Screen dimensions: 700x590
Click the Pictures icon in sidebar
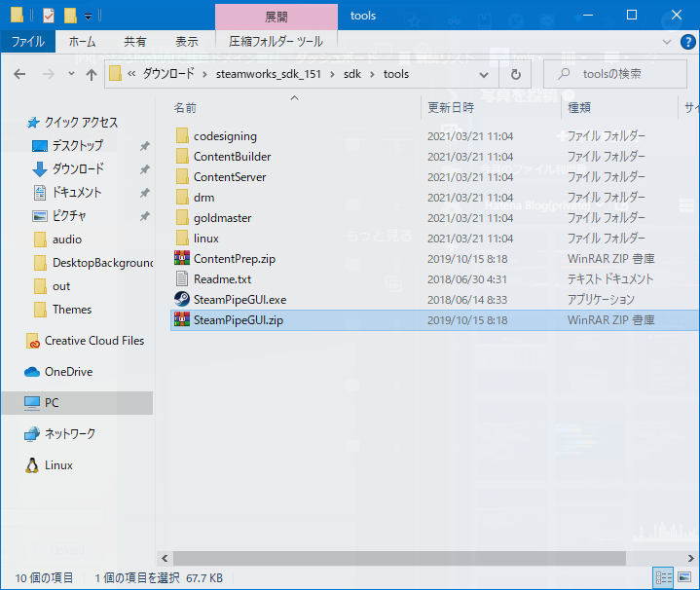pos(40,216)
